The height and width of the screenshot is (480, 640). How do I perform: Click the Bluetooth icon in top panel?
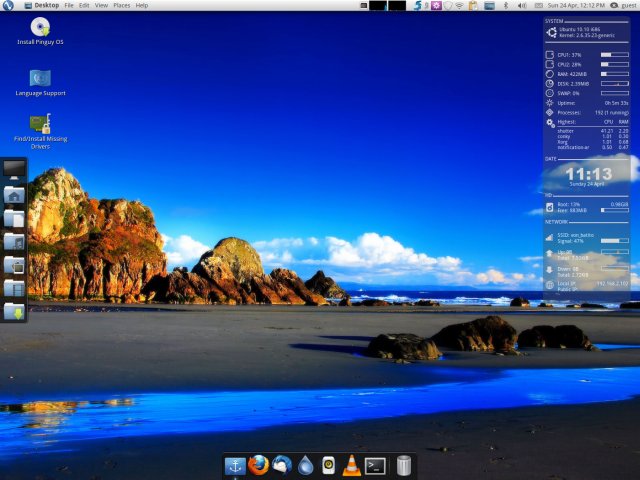(x=506, y=5)
